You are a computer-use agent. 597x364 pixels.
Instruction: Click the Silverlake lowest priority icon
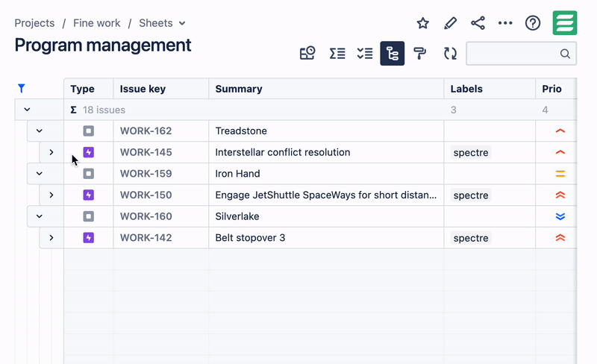click(560, 216)
